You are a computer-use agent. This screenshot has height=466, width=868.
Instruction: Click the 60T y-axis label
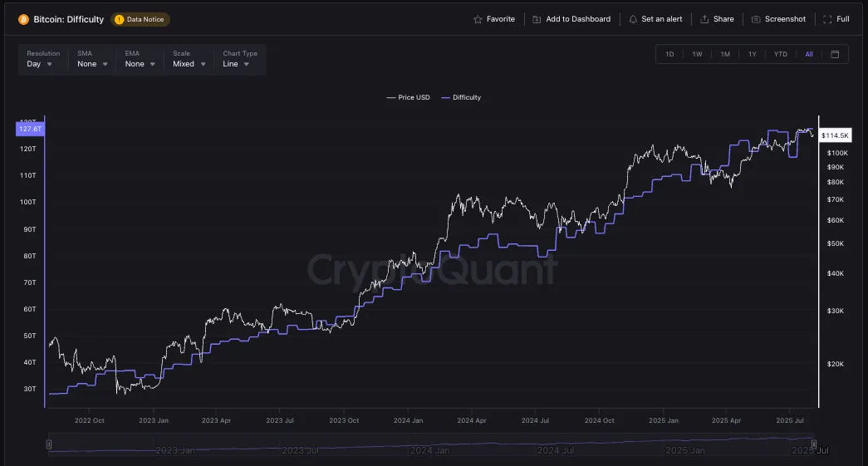point(29,309)
